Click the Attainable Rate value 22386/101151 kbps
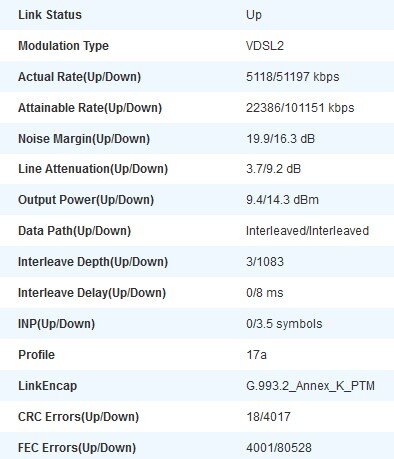Screen dimensions: 394x459 coord(300,108)
